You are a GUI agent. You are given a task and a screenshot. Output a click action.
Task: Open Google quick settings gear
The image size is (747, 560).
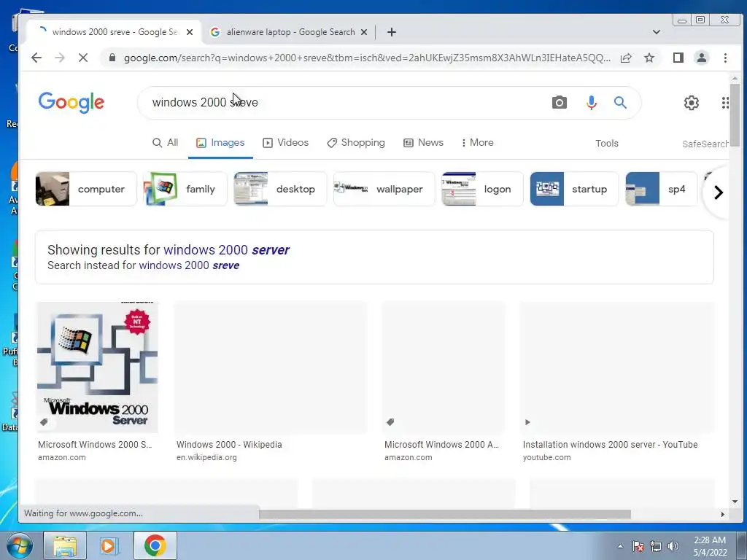click(x=692, y=102)
